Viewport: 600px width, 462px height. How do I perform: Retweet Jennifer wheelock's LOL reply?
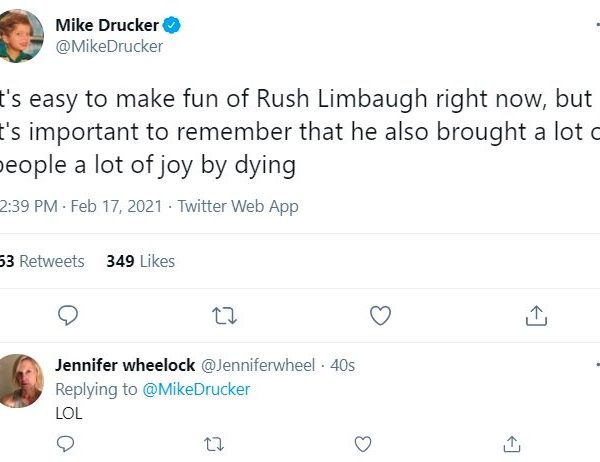tap(215, 443)
